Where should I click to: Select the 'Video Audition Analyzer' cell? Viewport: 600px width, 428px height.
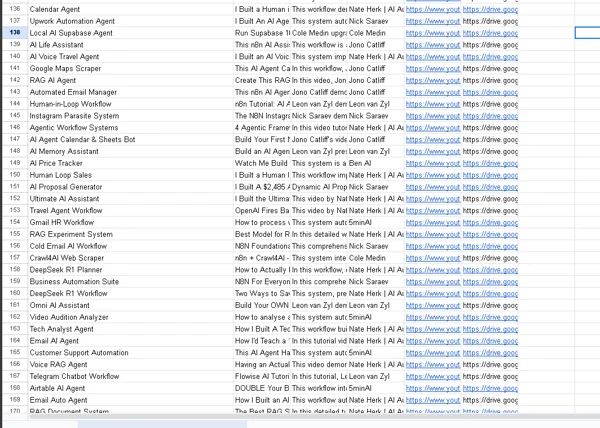pyautogui.click(x=131, y=317)
